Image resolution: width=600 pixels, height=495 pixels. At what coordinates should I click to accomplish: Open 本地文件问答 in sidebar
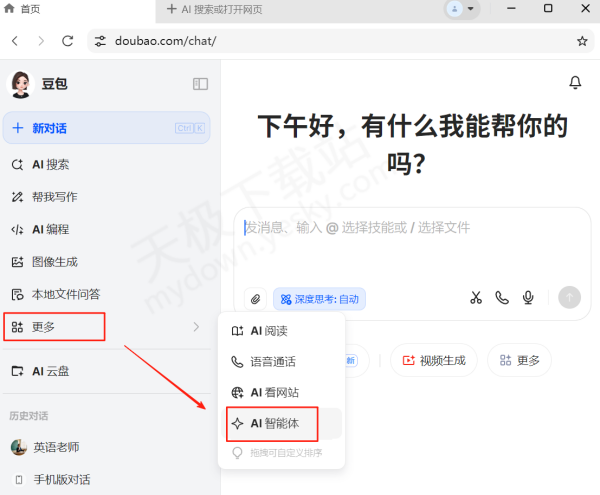[x=106, y=294]
